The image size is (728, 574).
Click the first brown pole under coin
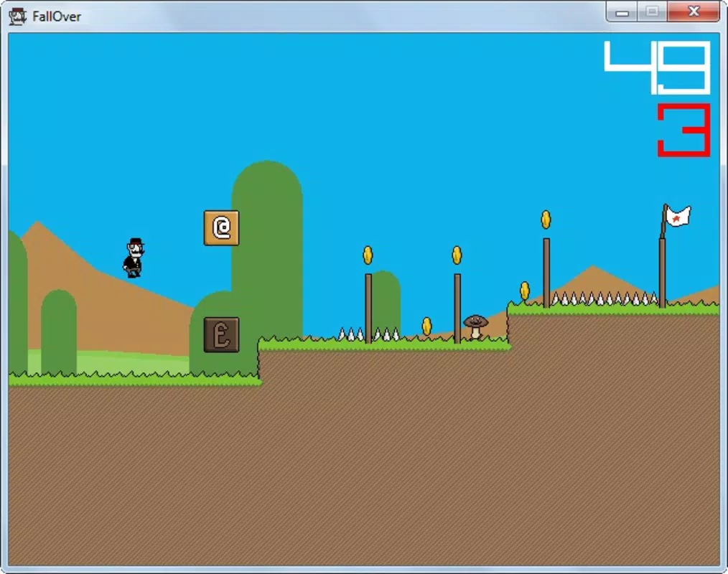[x=368, y=309]
